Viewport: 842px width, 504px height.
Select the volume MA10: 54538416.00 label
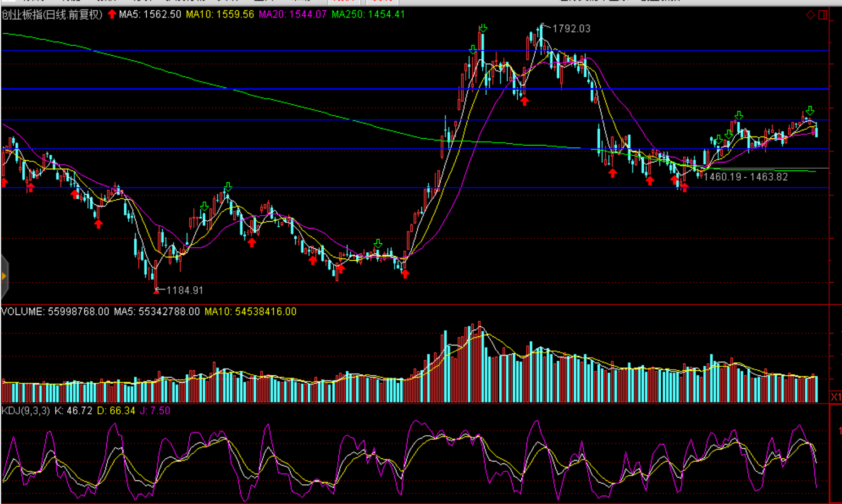click(250, 312)
